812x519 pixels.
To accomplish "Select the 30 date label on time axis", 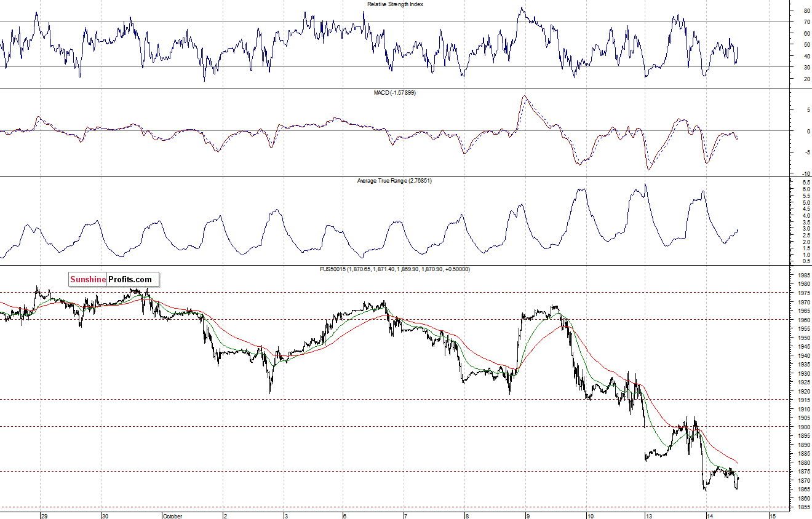I will pos(105,515).
